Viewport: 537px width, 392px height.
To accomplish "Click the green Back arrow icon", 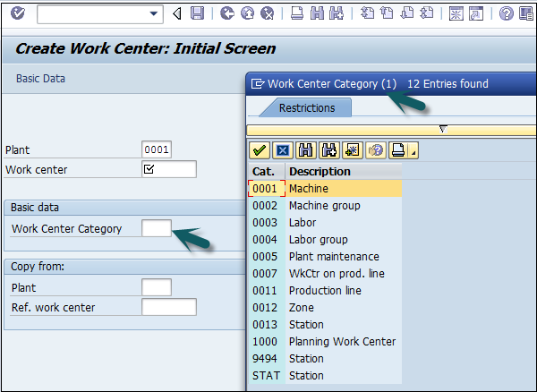I will point(226,13).
